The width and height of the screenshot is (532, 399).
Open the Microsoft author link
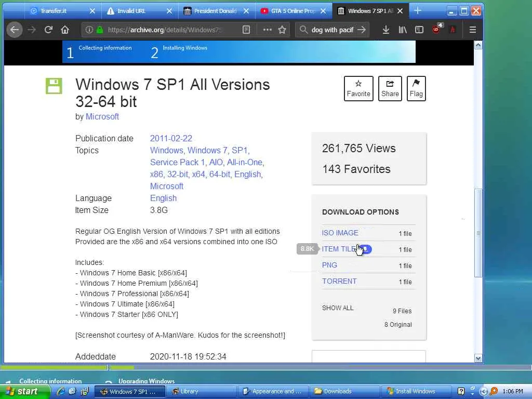(102, 116)
